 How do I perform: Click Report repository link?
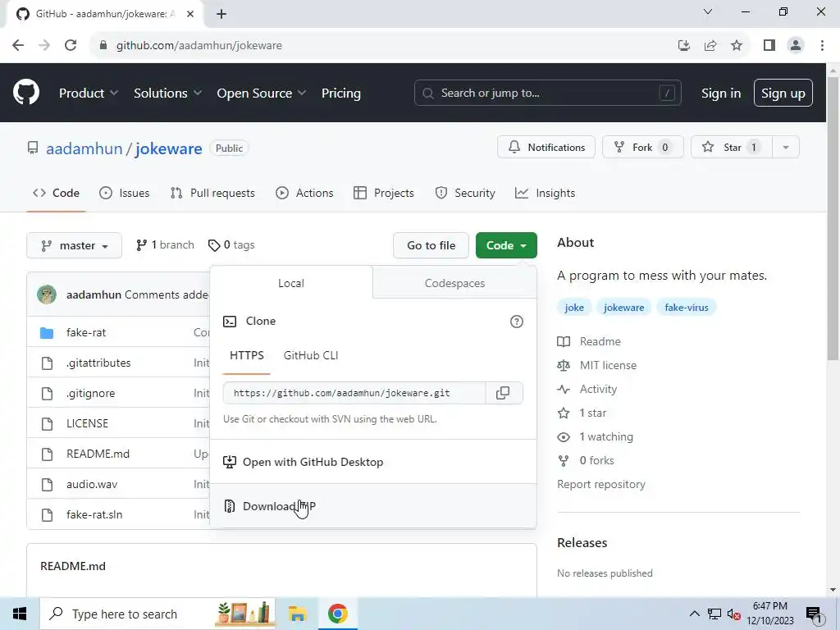click(x=601, y=484)
